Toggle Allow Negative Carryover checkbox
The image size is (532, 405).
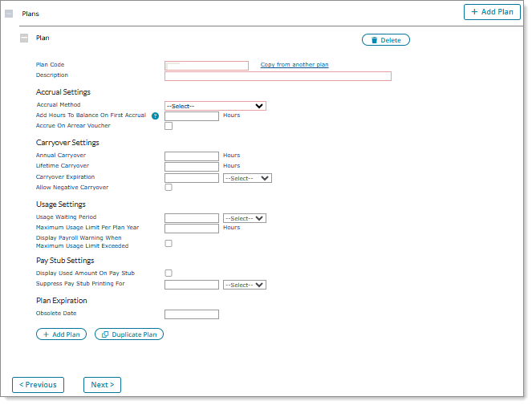pyautogui.click(x=169, y=188)
